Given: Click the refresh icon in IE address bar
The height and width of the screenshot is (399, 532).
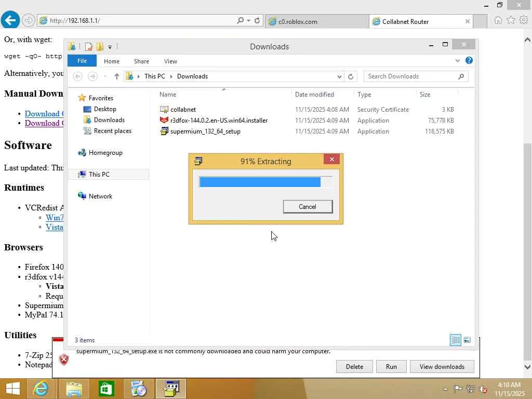Looking at the screenshot, I should coord(257,21).
